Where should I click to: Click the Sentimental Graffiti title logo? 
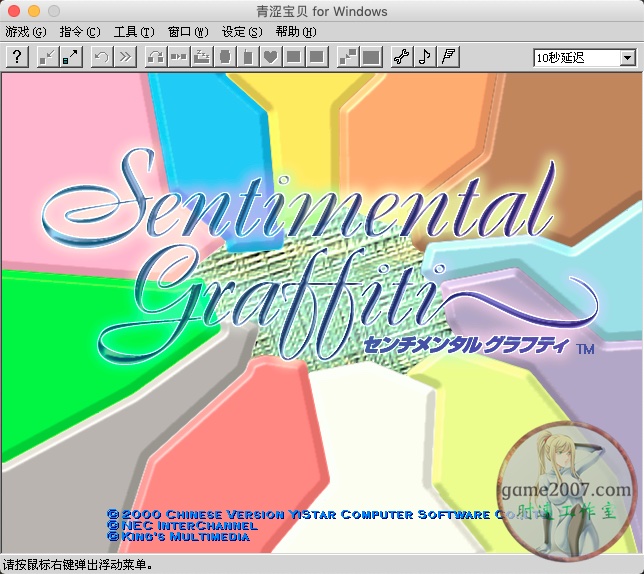pos(318,255)
